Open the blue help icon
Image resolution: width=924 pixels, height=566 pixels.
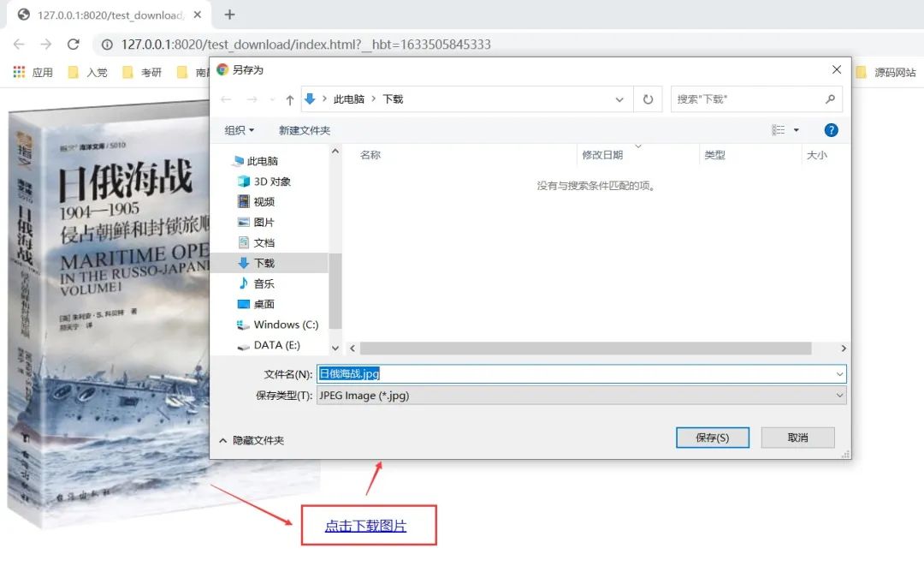[831, 130]
